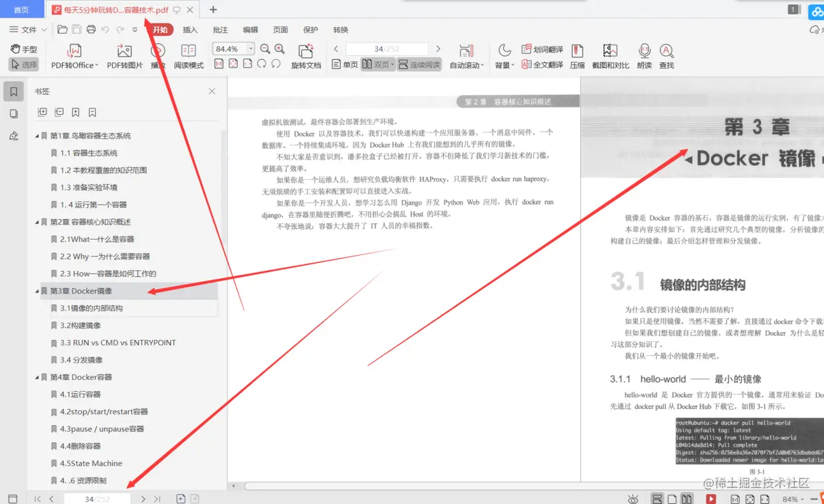Open the 文件 menu dropdown
The height and width of the screenshot is (504, 824).
tap(28, 29)
